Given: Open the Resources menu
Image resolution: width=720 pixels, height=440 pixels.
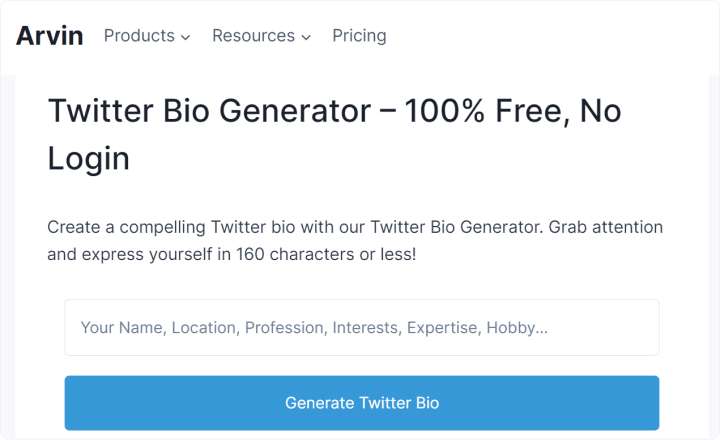Looking at the screenshot, I should pyautogui.click(x=260, y=36).
